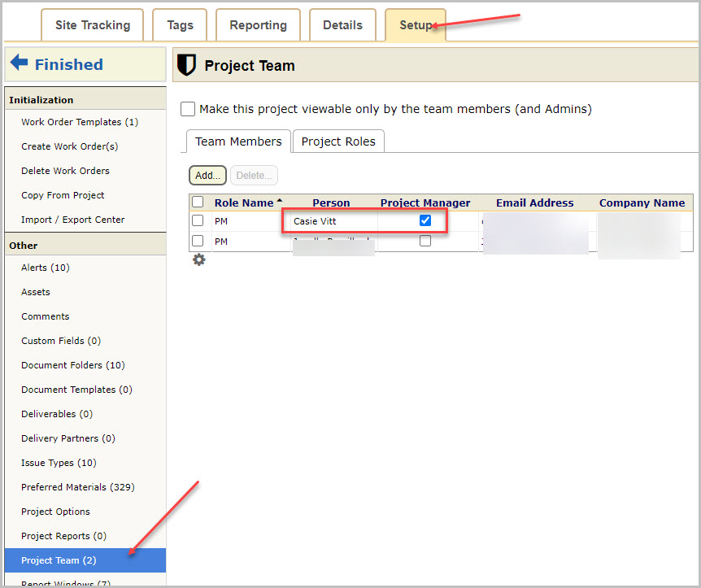Check the select-all header checkbox
This screenshot has height=588, width=701.
point(198,203)
